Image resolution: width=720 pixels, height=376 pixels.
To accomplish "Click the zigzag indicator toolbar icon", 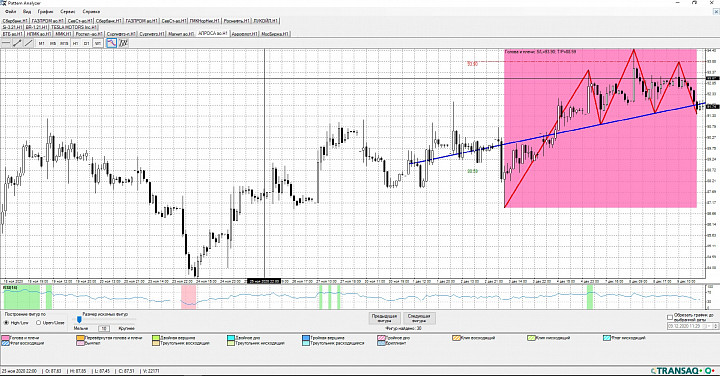I will tap(123, 43).
